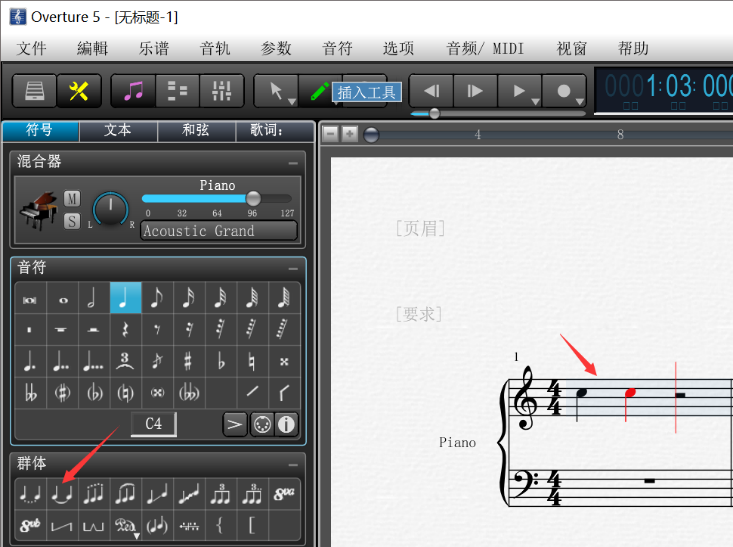
Task: Collapse the mixer panel
Action: pyautogui.click(x=293, y=163)
